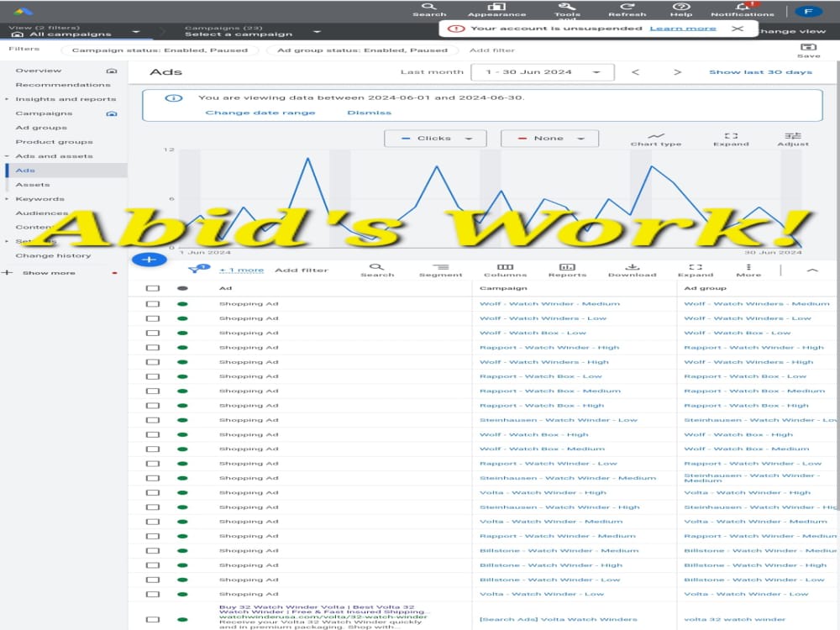Image resolution: width=840 pixels, height=630 pixels.
Task: Click the +1 more filters link
Action: pos(242,270)
